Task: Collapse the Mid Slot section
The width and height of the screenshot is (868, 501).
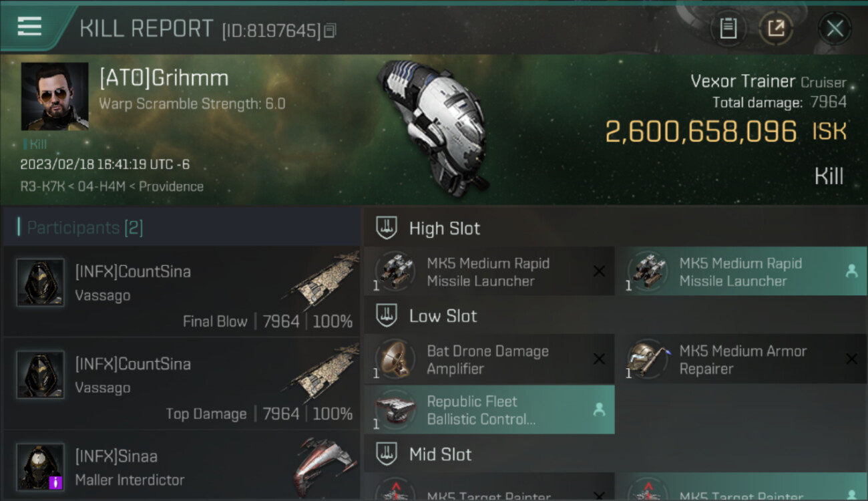Action: pyautogui.click(x=386, y=454)
